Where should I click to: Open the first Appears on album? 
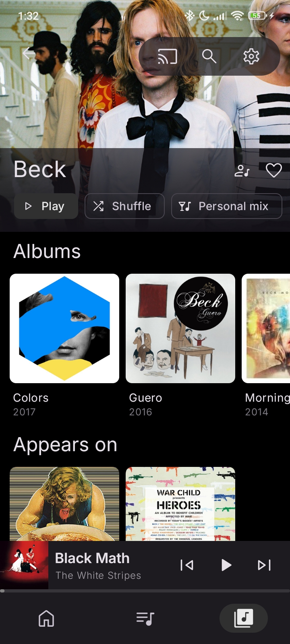click(64, 504)
